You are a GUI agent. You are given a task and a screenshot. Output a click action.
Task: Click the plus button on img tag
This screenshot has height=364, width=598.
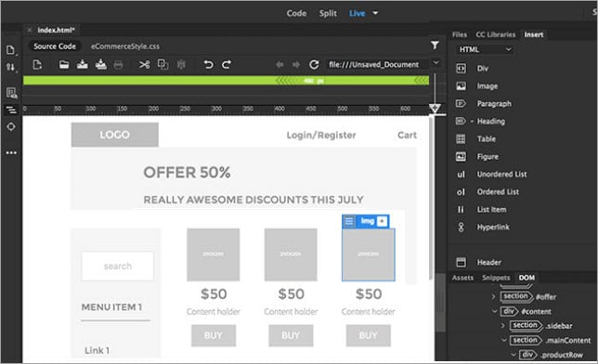(x=382, y=221)
